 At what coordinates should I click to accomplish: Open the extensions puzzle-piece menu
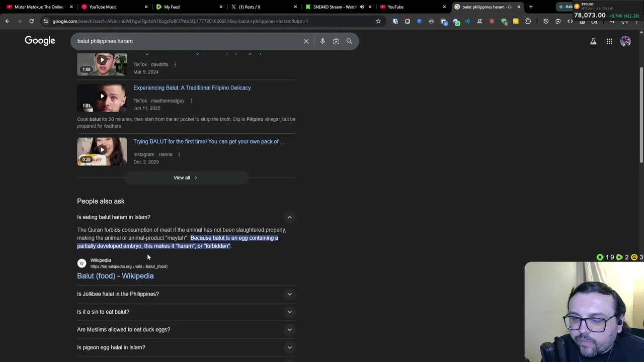tap(528, 21)
